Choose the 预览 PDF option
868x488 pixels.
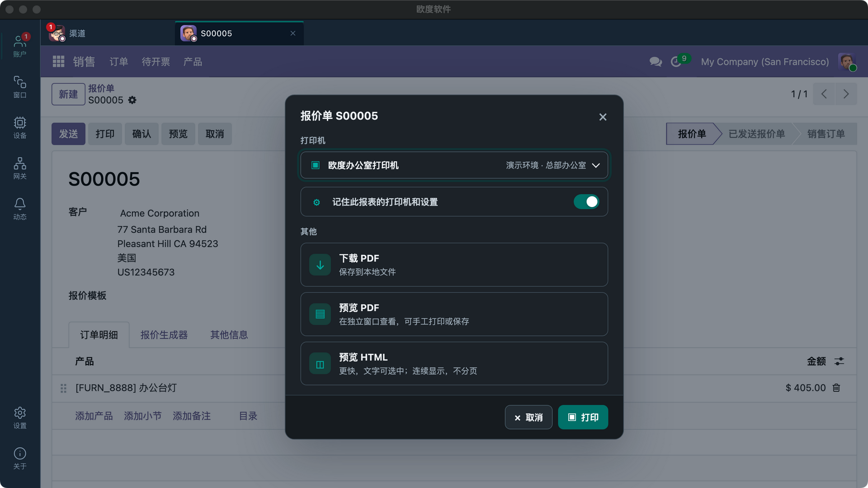tap(454, 314)
